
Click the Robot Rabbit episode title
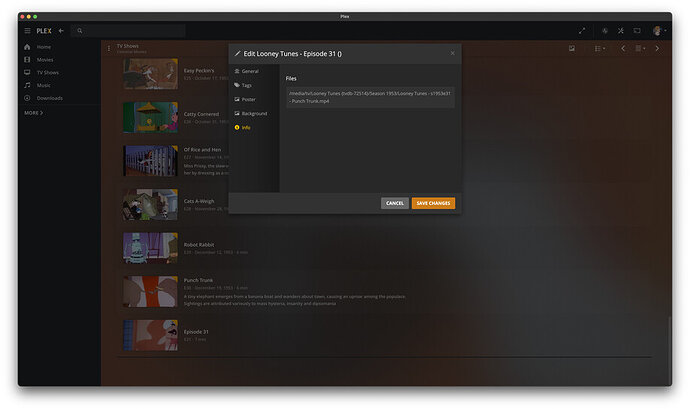(x=199, y=245)
